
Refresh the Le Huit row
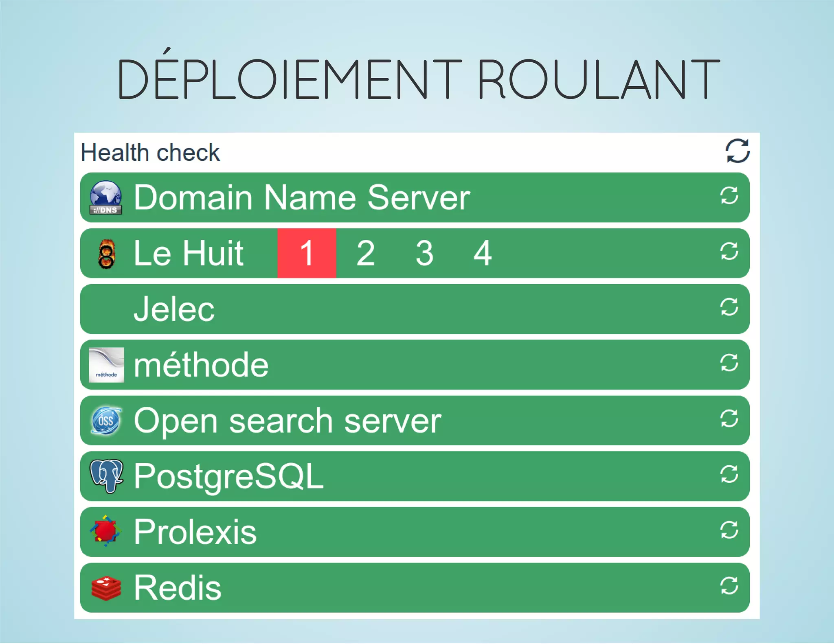tap(729, 251)
